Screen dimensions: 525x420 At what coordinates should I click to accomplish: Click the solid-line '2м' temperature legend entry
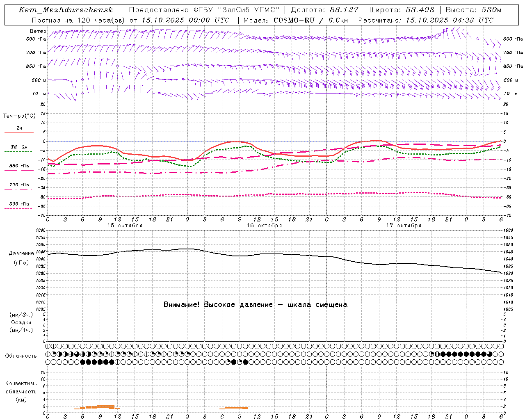(x=19, y=128)
